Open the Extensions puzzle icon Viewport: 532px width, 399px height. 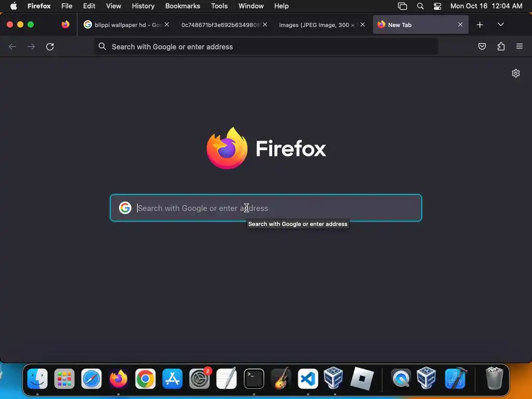pyautogui.click(x=501, y=46)
